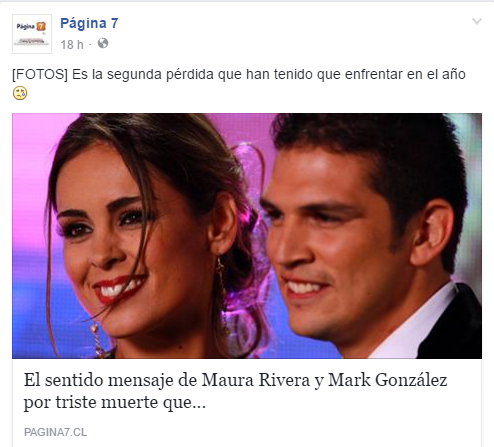
Task: Click the orange 7 logo in avatar
Action: coord(41,26)
